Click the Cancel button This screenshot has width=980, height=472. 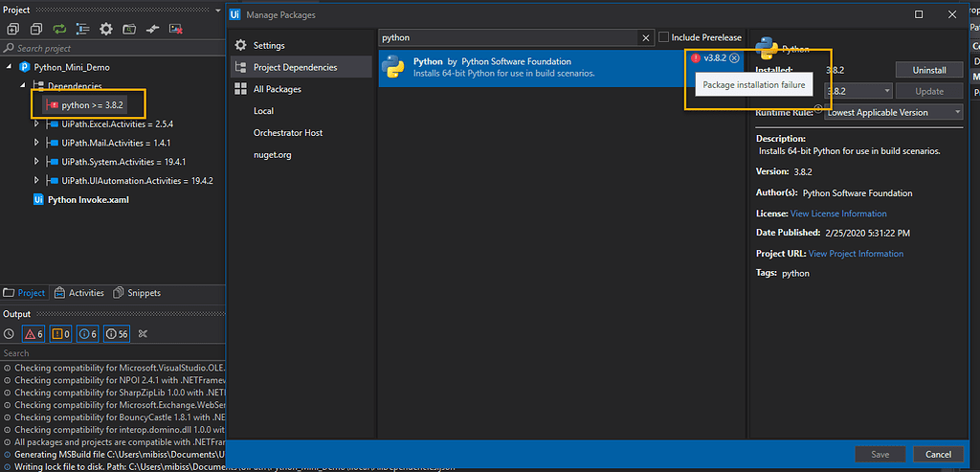(x=938, y=455)
